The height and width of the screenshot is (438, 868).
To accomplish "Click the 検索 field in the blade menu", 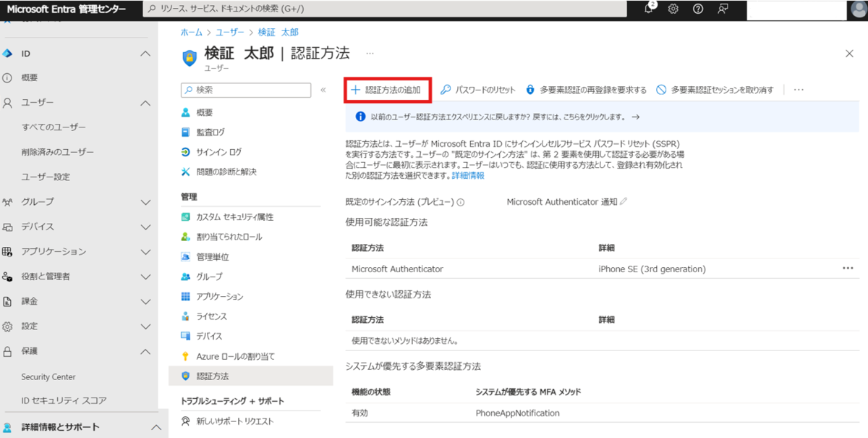I will tap(246, 90).
